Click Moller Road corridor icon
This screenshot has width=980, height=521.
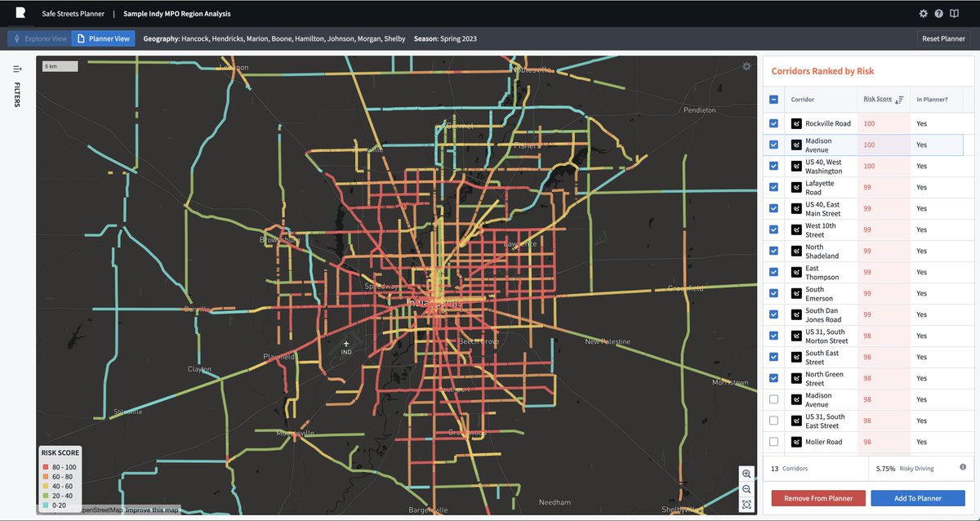pos(797,442)
